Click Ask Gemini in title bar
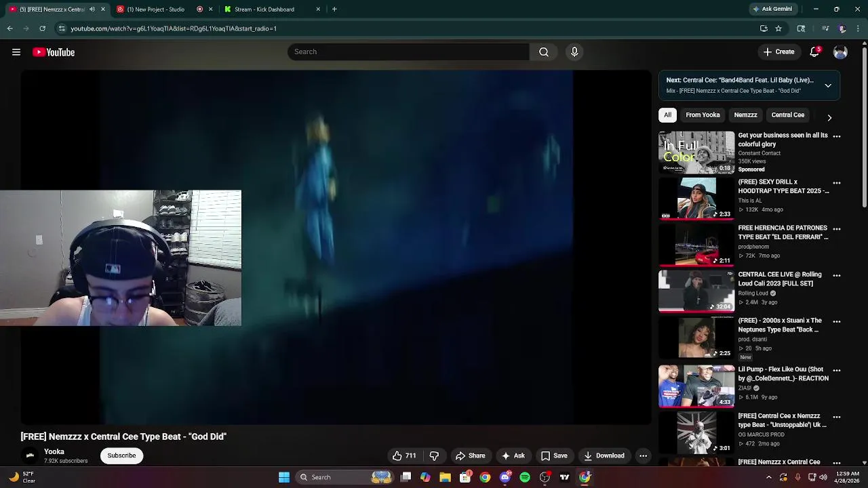This screenshot has height=488, width=868. (772, 9)
